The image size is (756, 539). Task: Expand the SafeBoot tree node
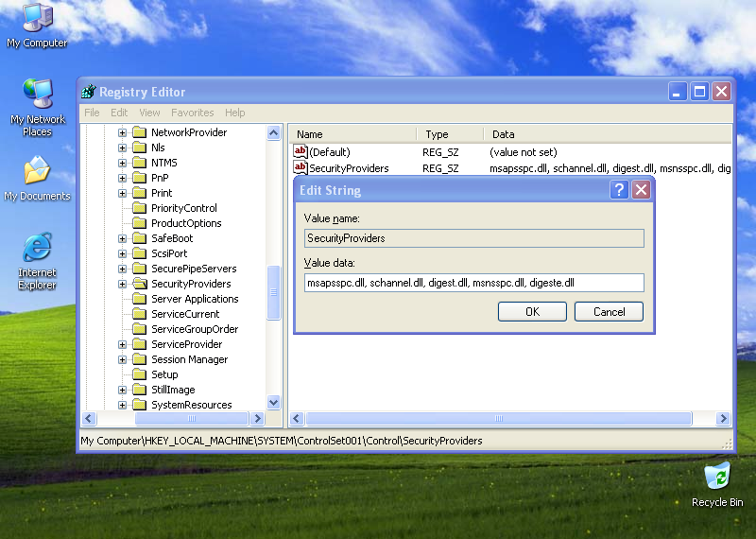pyautogui.click(x=123, y=238)
